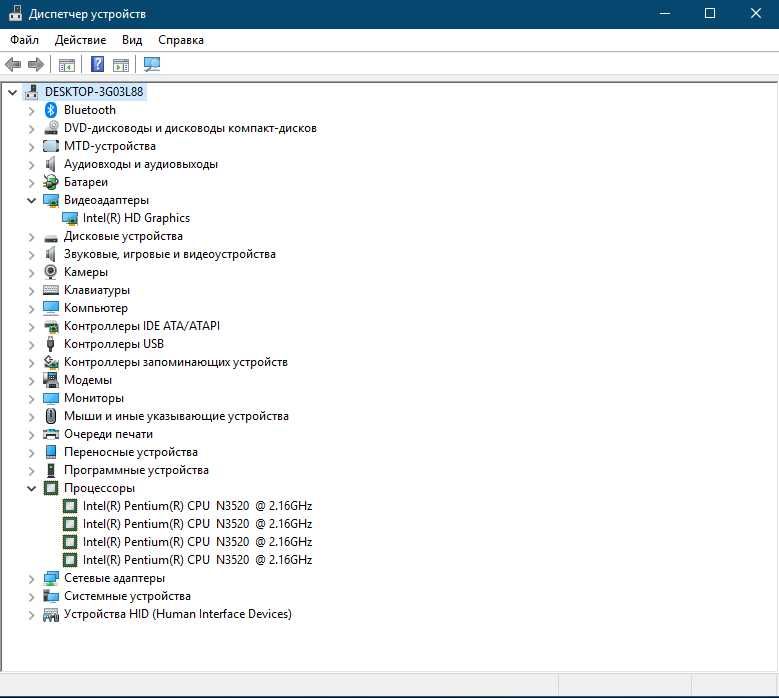This screenshot has width=779, height=698.
Task: Click the action pane toolbar icon
Action: click(x=121, y=65)
